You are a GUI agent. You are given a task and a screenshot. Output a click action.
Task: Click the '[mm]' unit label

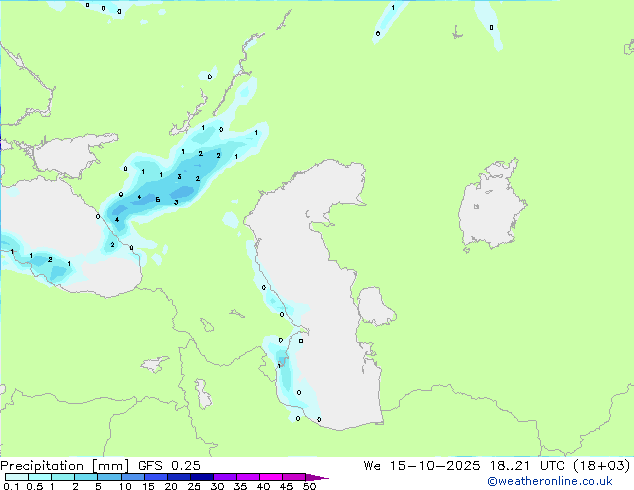[x=110, y=466]
